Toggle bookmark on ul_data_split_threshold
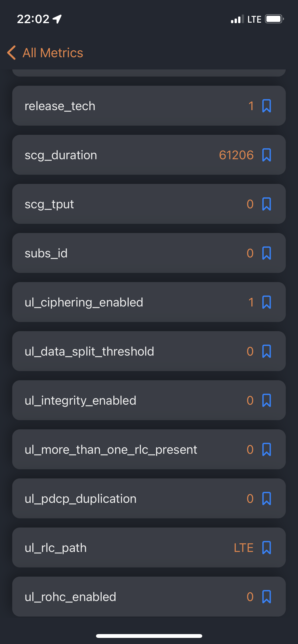The height and width of the screenshot is (644, 298). click(x=266, y=351)
